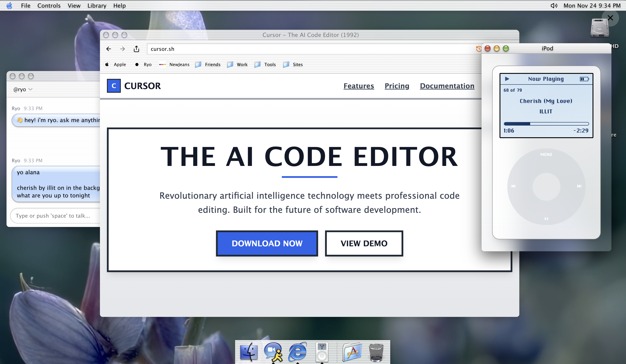
Task: Click the volume icon in the menu bar
Action: click(554, 5)
